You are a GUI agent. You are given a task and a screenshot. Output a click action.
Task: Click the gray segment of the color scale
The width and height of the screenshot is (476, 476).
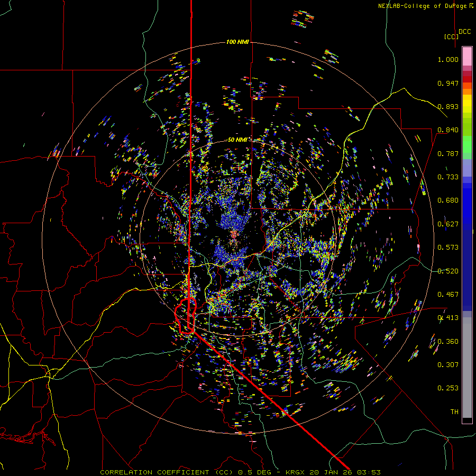(x=467, y=368)
